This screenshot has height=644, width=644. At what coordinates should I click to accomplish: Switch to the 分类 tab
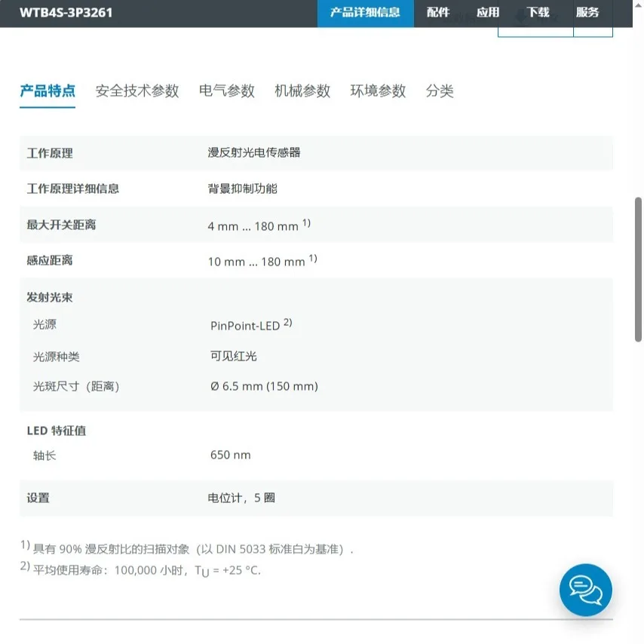[440, 91]
